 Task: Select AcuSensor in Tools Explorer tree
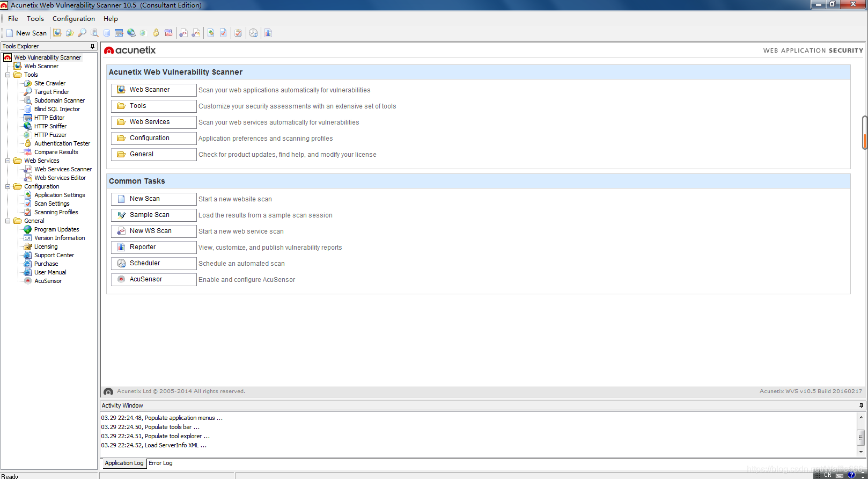pyautogui.click(x=48, y=281)
